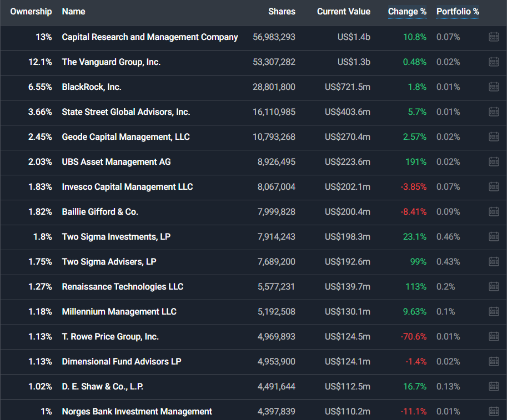Open calendar icon for Geode Capital Management row
This screenshot has width=507, height=420.
click(494, 136)
